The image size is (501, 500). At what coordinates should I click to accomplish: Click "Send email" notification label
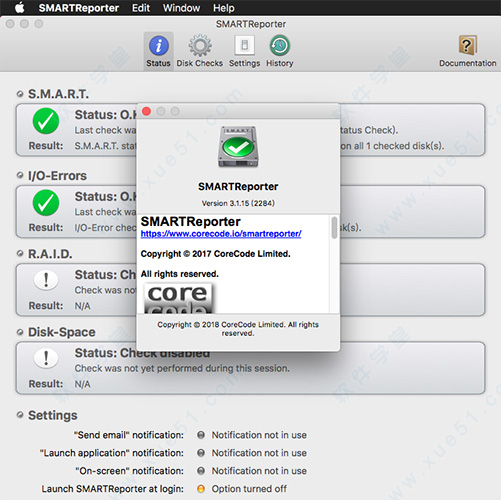coord(128,435)
